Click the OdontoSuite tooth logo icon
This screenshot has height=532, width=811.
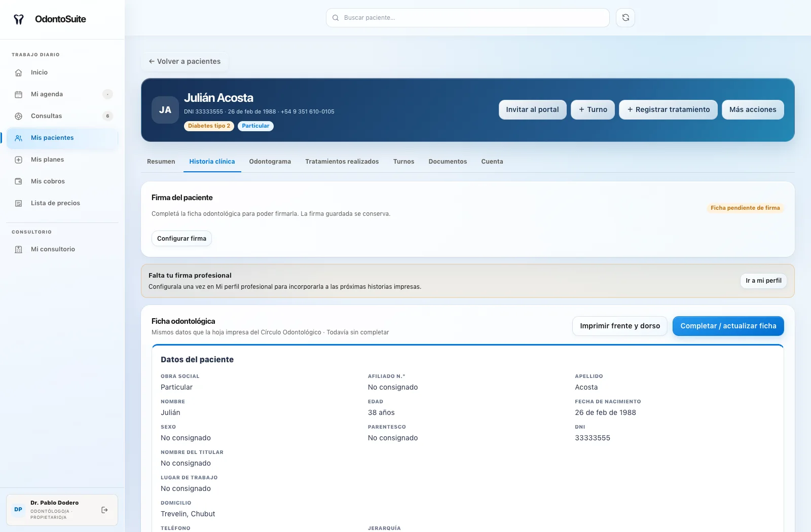click(x=19, y=19)
